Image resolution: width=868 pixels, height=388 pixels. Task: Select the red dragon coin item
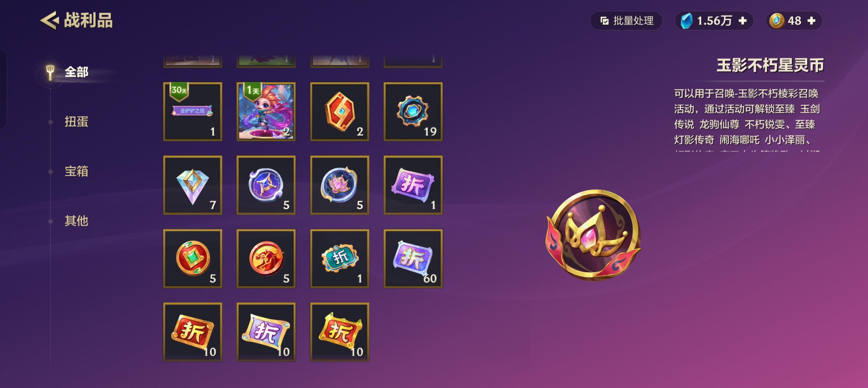tap(266, 259)
